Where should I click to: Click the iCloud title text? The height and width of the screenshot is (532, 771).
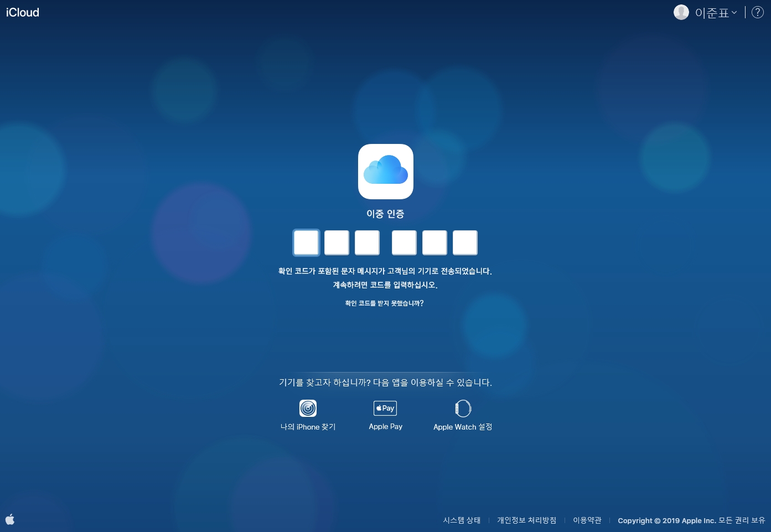tap(23, 12)
